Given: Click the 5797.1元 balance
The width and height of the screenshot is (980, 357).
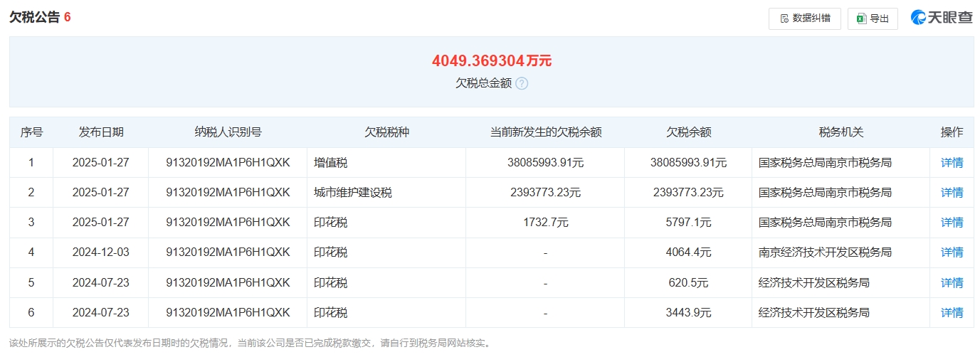Looking at the screenshot, I should point(688,222).
